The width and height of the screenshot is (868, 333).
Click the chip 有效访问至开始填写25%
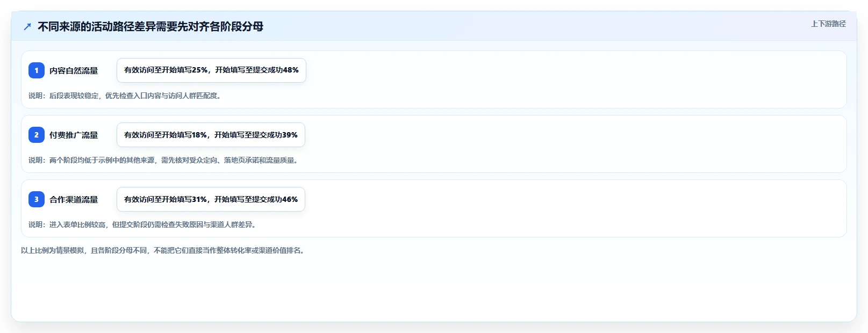[211, 70]
